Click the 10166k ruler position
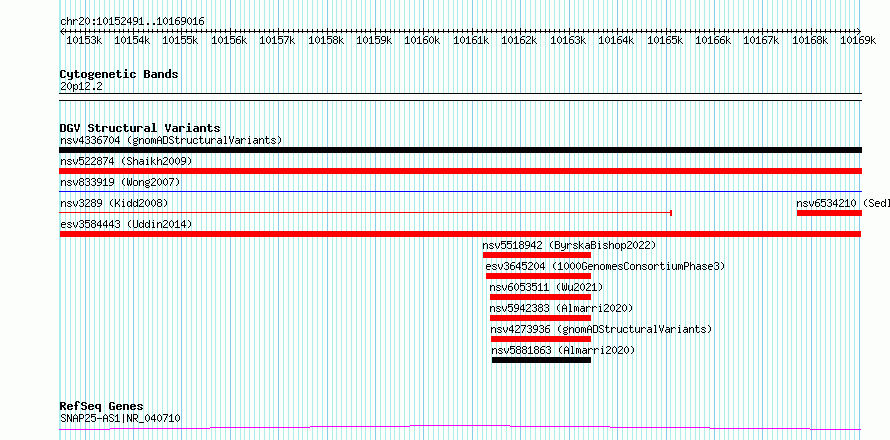 [x=714, y=40]
